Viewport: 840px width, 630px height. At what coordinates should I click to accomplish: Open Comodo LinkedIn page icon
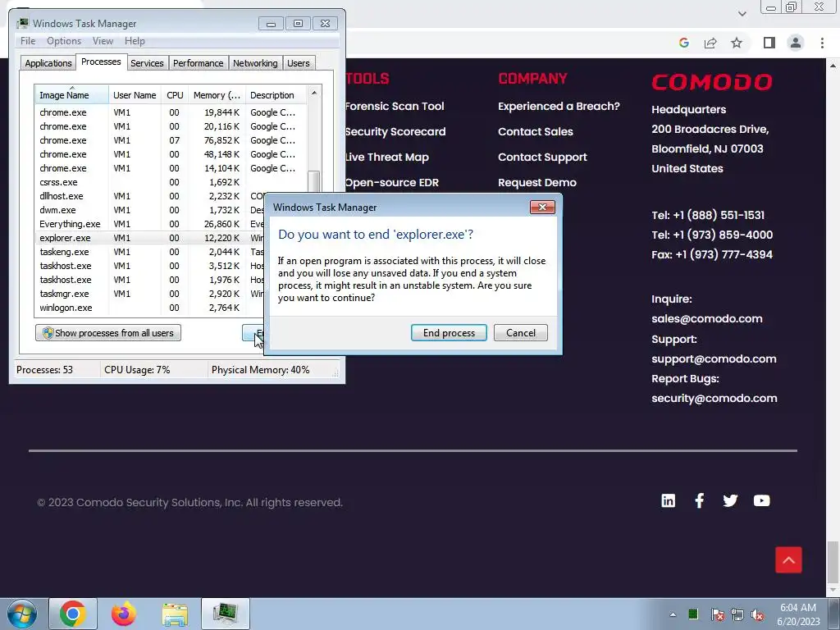point(668,500)
